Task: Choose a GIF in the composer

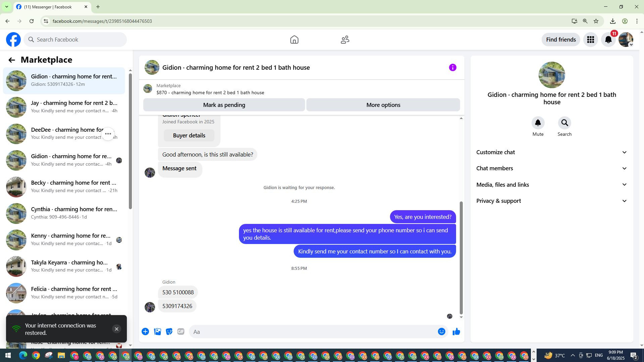Action: pos(181,332)
